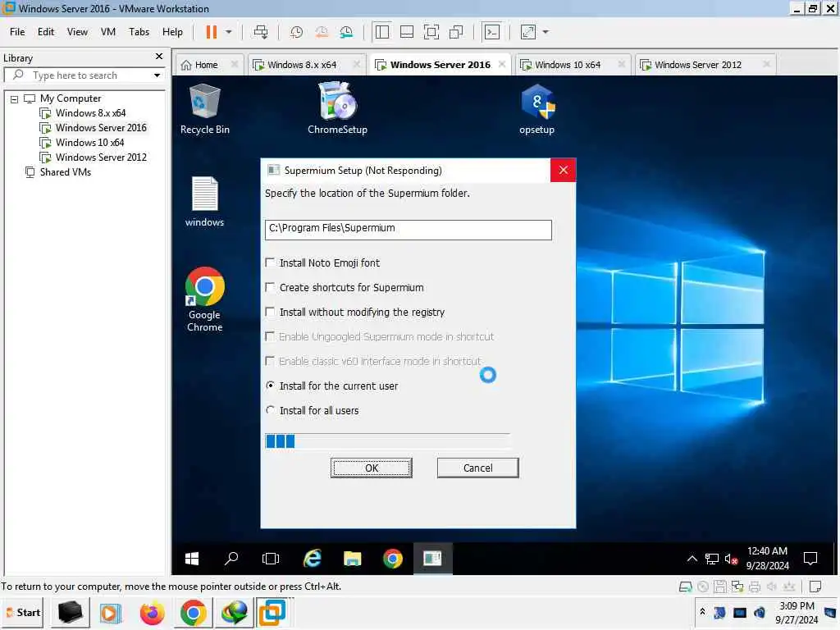
Task: Check Create shortcuts for Supermium
Action: pyautogui.click(x=270, y=287)
